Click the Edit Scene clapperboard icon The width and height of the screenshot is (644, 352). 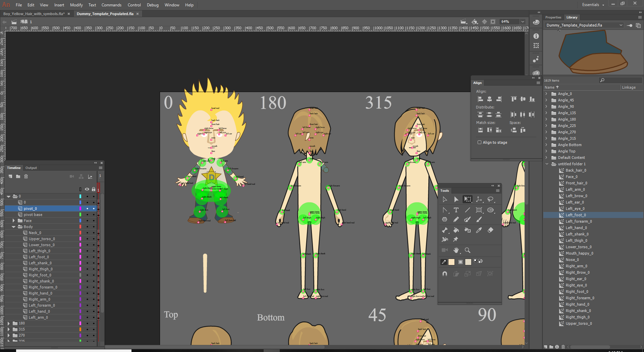pos(464,21)
